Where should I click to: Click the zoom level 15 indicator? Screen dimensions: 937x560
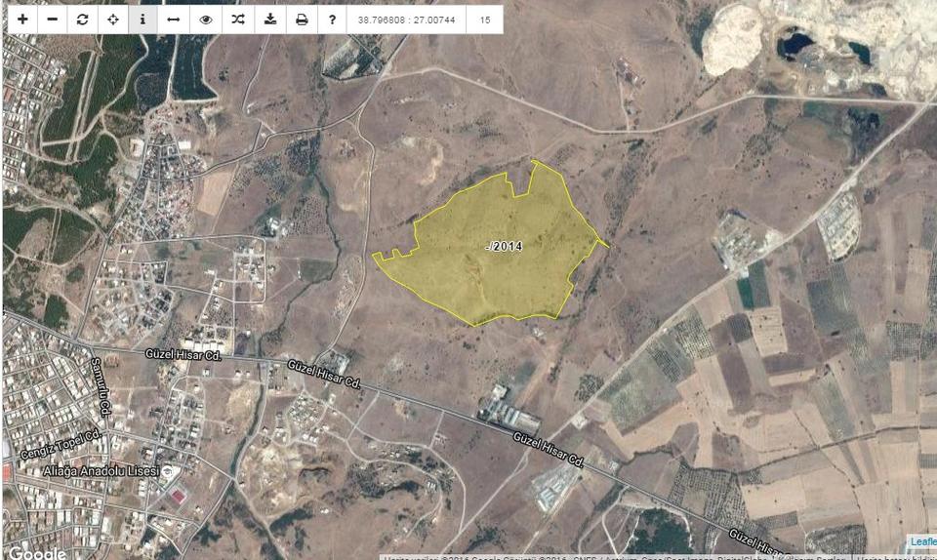[x=485, y=20]
